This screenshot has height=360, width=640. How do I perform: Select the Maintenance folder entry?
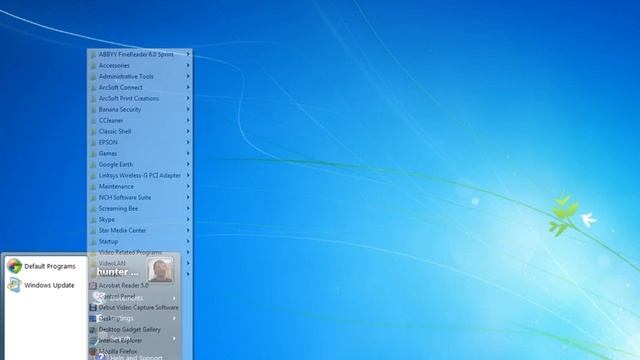[140, 187]
